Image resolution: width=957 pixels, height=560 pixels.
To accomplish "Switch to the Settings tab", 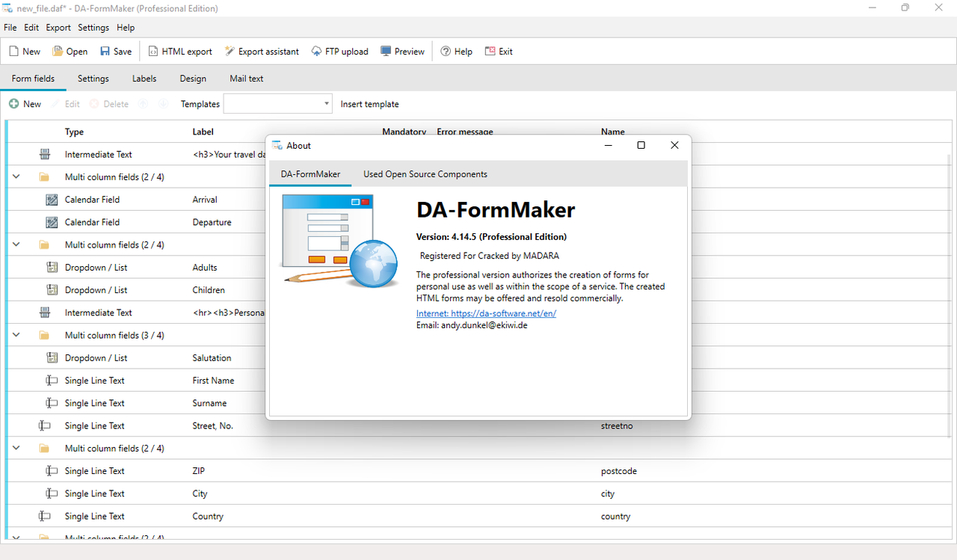I will pyautogui.click(x=93, y=79).
